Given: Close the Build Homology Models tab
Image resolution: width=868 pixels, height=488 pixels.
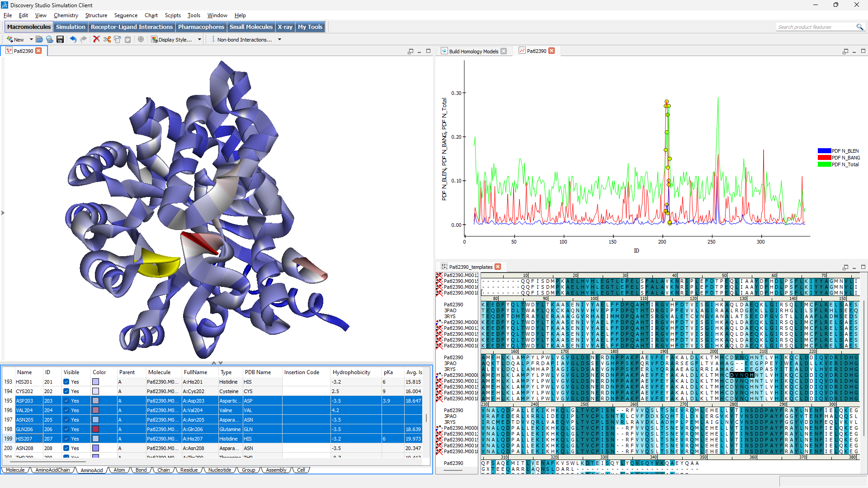Looking at the screenshot, I should 504,51.
